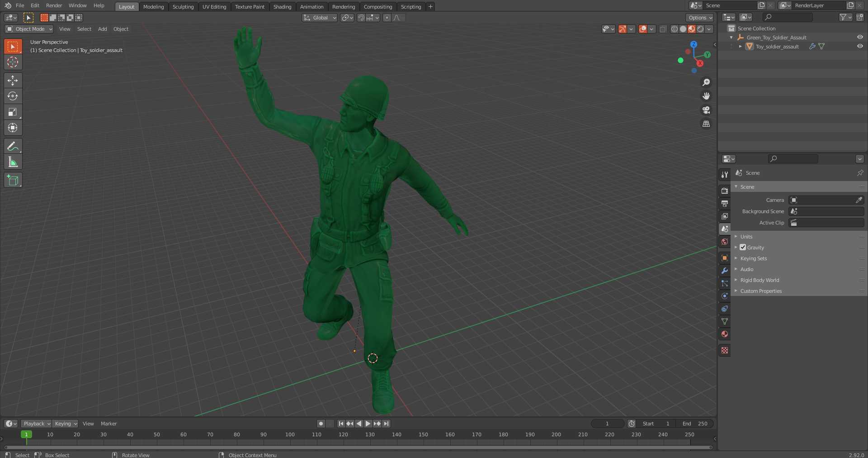
Task: Toggle X-Ray display in the viewport header
Action: click(x=663, y=29)
